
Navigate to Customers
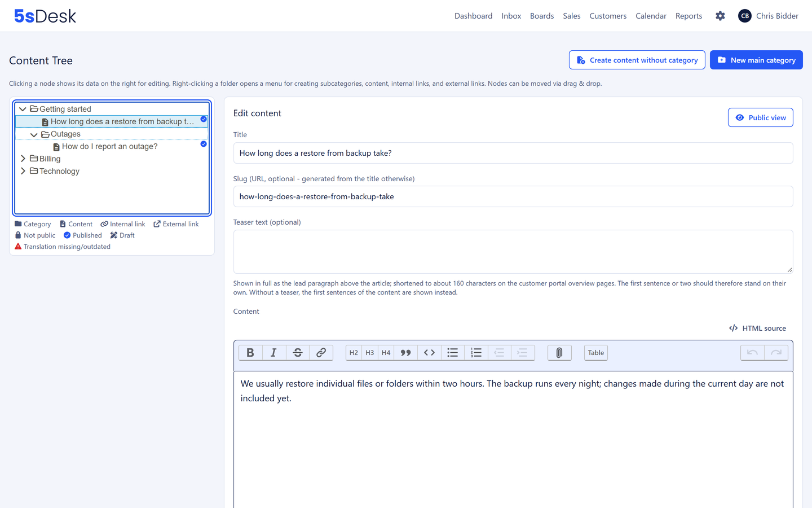[608, 16]
